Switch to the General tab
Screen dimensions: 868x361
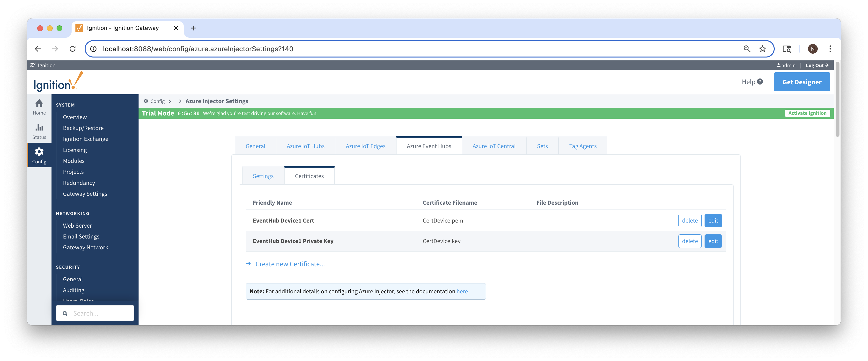coord(255,146)
